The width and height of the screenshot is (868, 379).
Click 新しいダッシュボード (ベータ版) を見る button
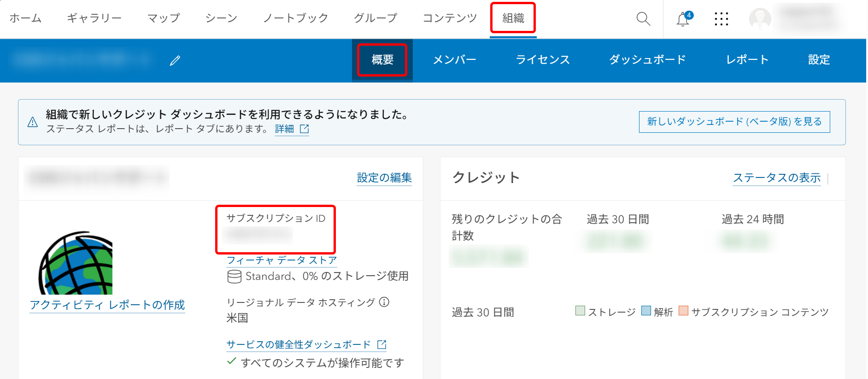pos(734,122)
